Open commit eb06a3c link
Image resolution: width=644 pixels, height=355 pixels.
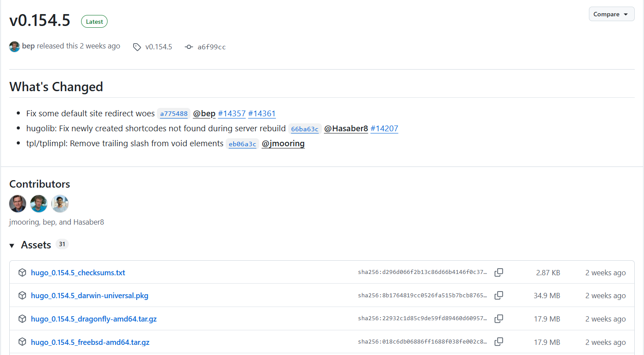coord(242,144)
